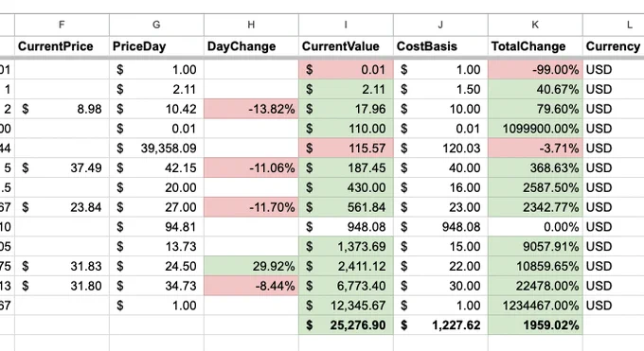
Task: Select the 1,227.62 total CostBasis cell
Action: point(440,325)
